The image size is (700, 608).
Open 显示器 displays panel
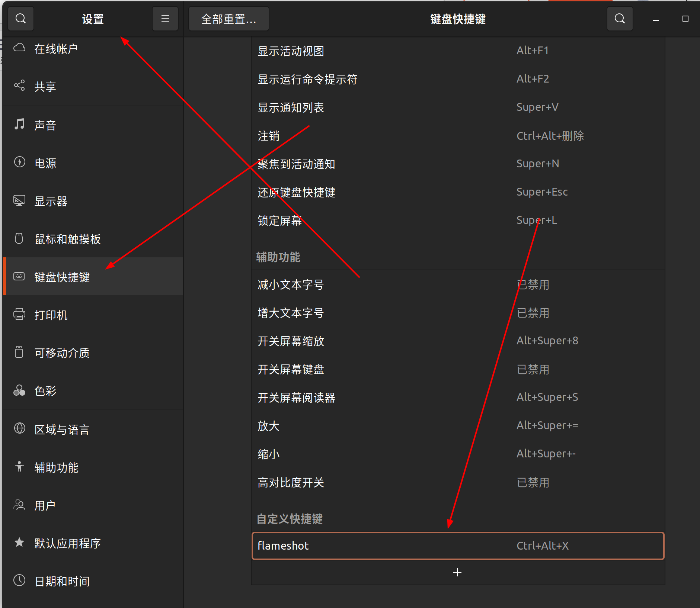[x=93, y=201]
